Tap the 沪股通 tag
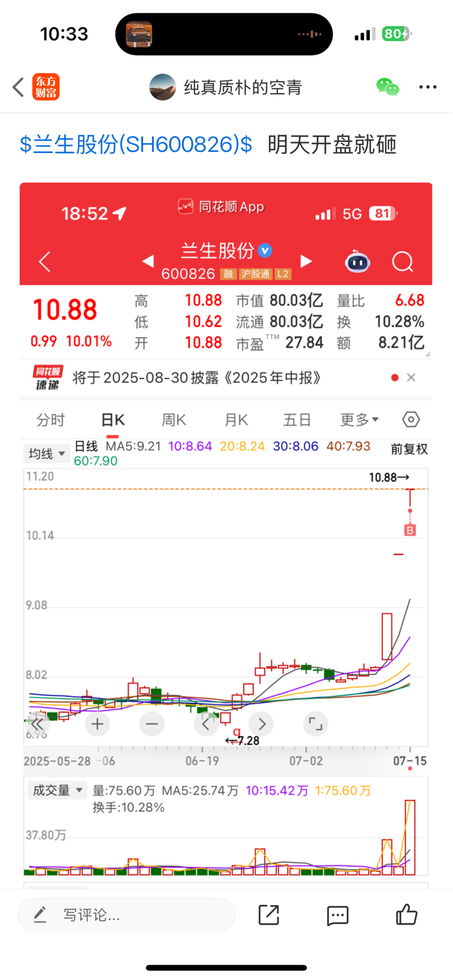453x980 pixels. [256, 274]
